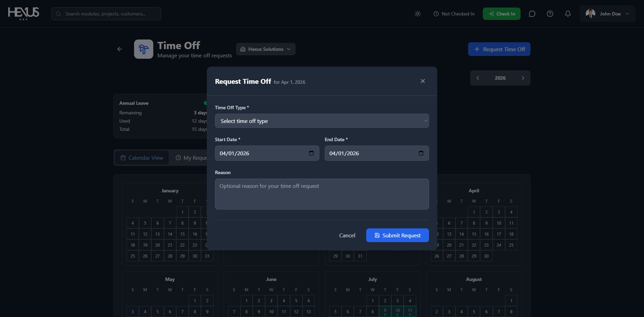The height and width of the screenshot is (317, 644).
Task: Click the July month heading
Action: (373, 279)
